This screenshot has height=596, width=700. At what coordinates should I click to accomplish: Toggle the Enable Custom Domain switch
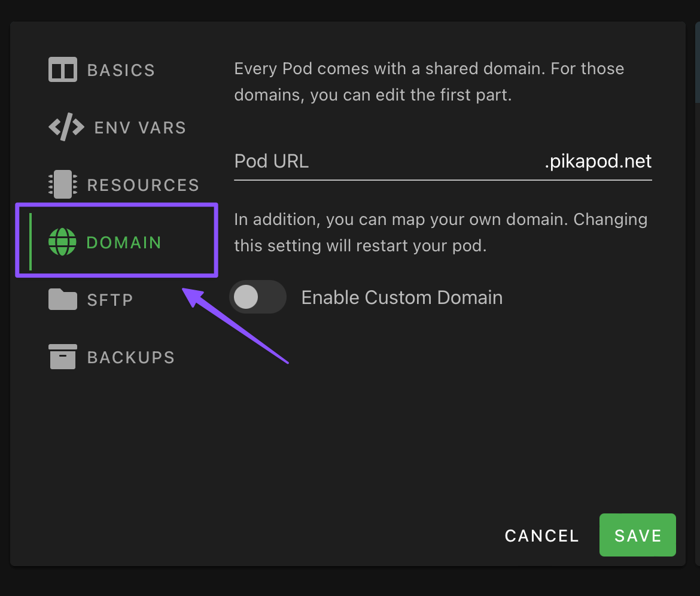click(x=257, y=297)
